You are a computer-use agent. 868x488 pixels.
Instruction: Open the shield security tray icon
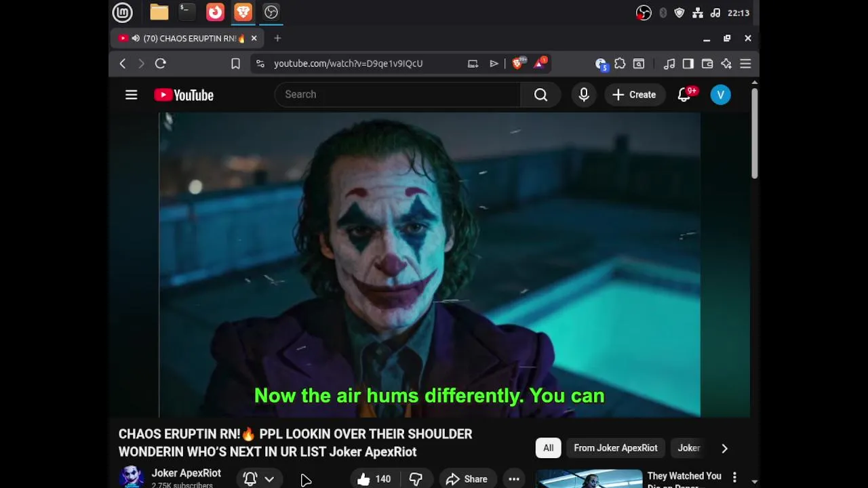[679, 13]
